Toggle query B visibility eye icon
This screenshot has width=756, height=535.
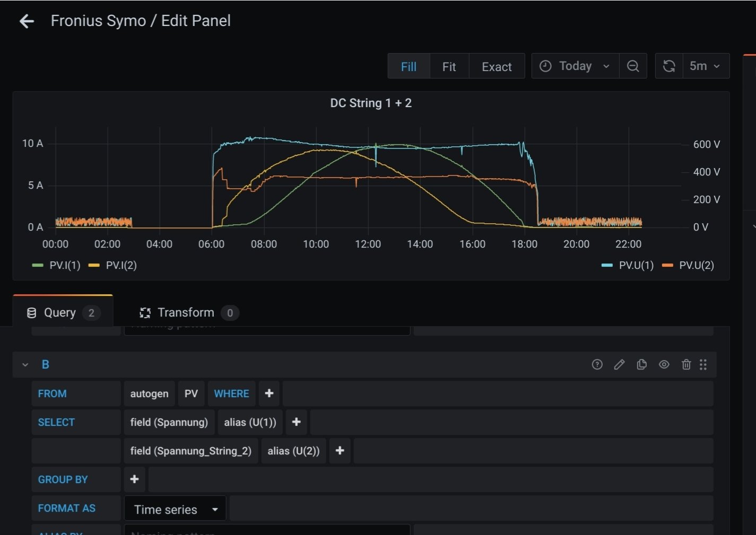[x=664, y=364]
